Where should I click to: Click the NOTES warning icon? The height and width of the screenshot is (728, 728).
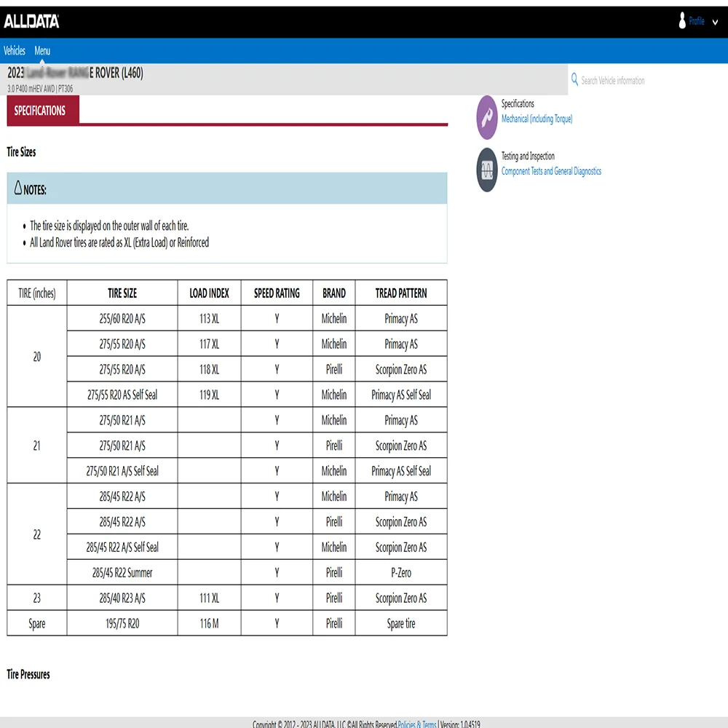click(18, 188)
